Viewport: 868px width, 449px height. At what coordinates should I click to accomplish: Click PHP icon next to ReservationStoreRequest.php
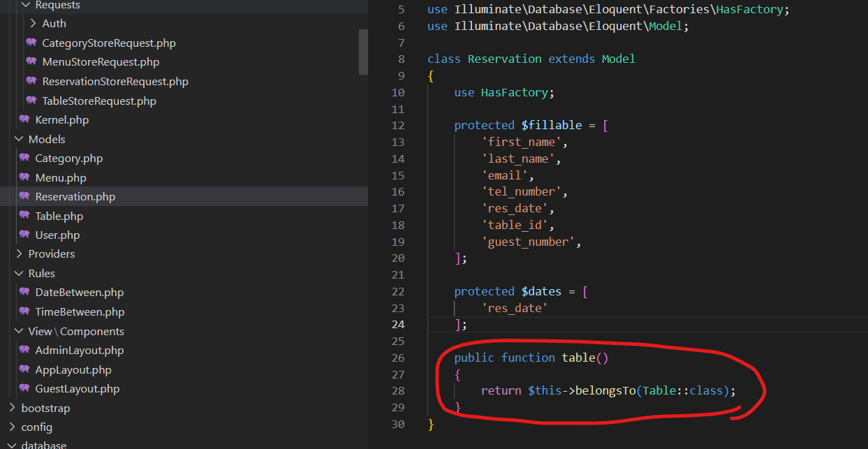31,81
